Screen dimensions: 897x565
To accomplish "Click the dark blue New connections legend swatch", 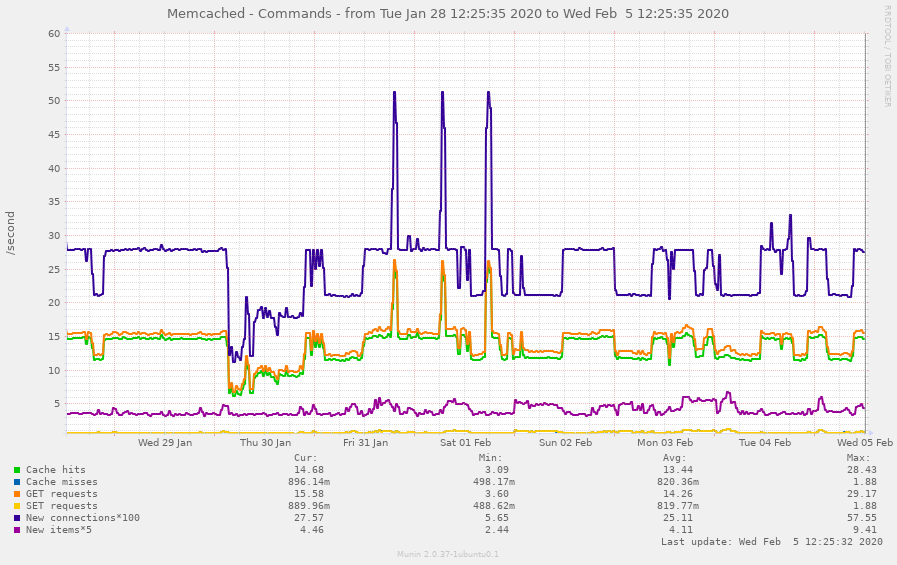I will (17, 518).
